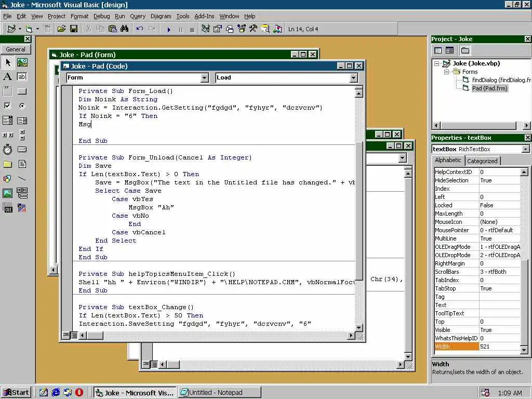The width and height of the screenshot is (532, 399).
Task: Click code window scroll-down arrow
Action: (x=358, y=328)
